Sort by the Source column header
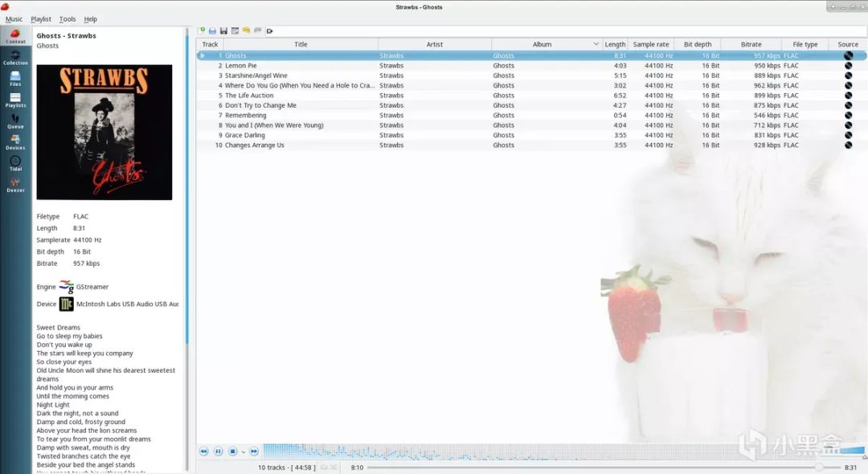 click(848, 44)
